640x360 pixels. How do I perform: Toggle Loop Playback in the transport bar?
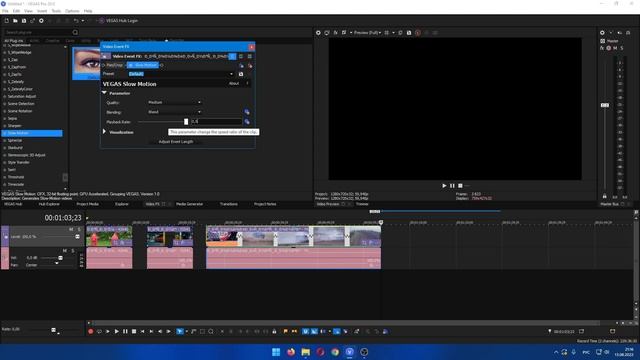[x=99, y=331]
